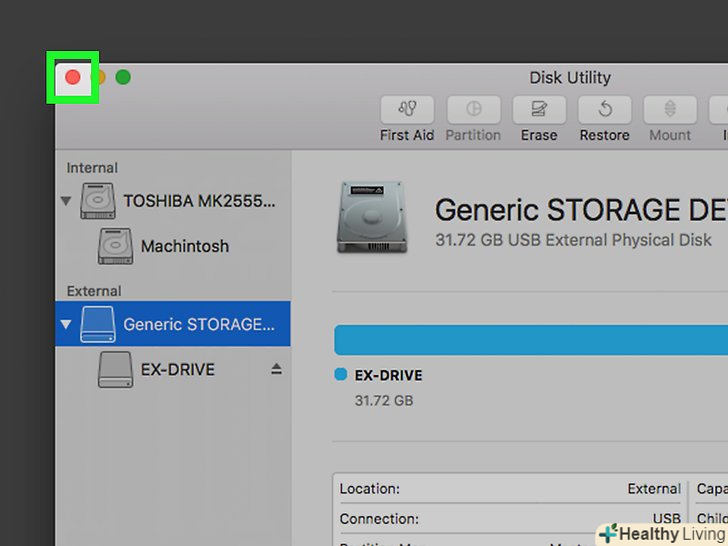Viewport: 728px width, 546px height.
Task: Select the EX-DRIVE volume in sidebar
Action: coord(173,370)
